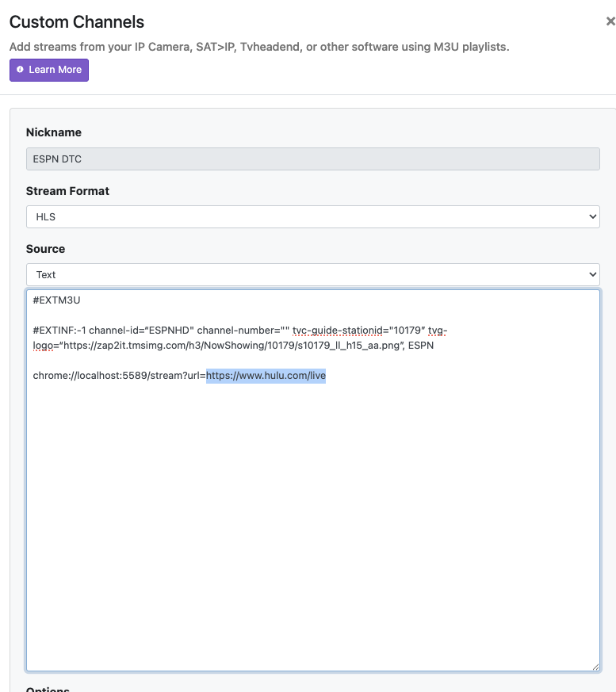Screen dimensions: 616x692
Task: Focus the Nickname field containing ESPN DTC
Action: click(x=312, y=159)
